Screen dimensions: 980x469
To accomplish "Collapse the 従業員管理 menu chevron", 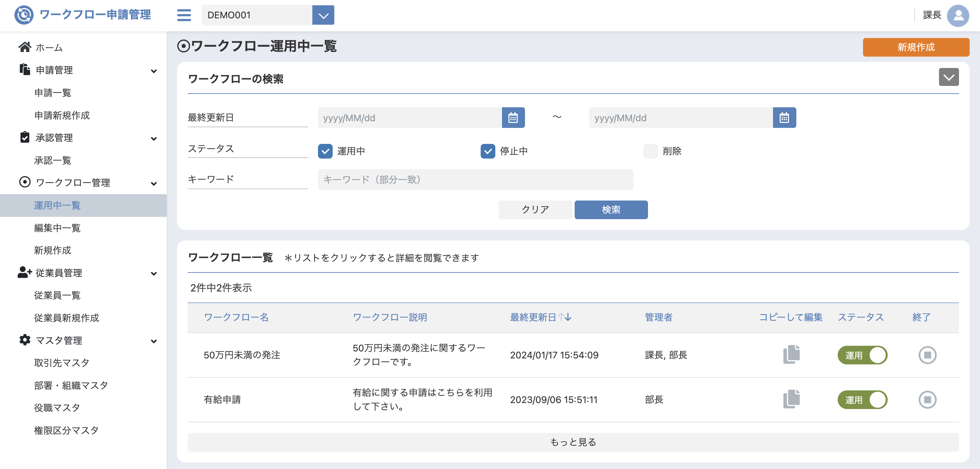I will click(x=154, y=273).
